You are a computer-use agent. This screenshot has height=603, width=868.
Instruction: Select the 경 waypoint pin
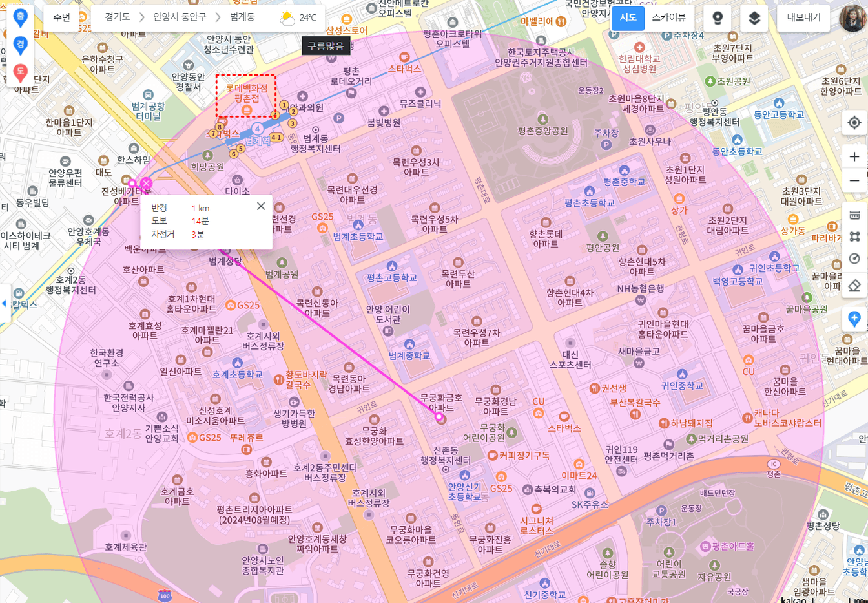tap(20, 45)
